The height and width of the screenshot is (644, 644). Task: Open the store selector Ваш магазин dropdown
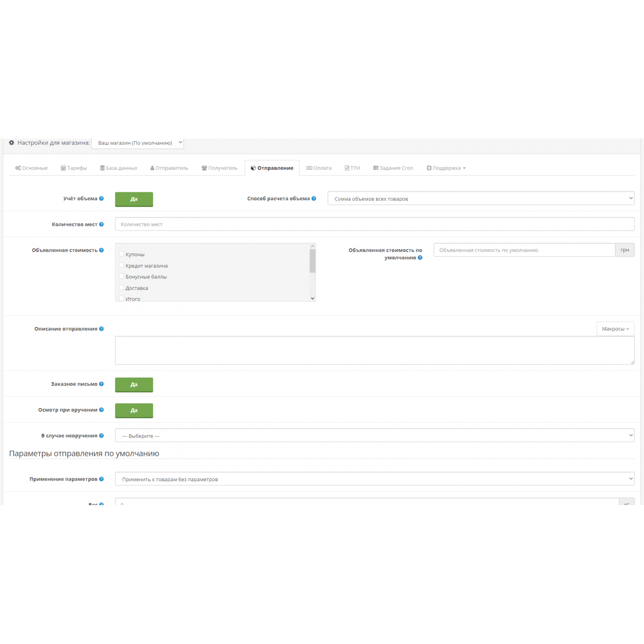point(138,143)
